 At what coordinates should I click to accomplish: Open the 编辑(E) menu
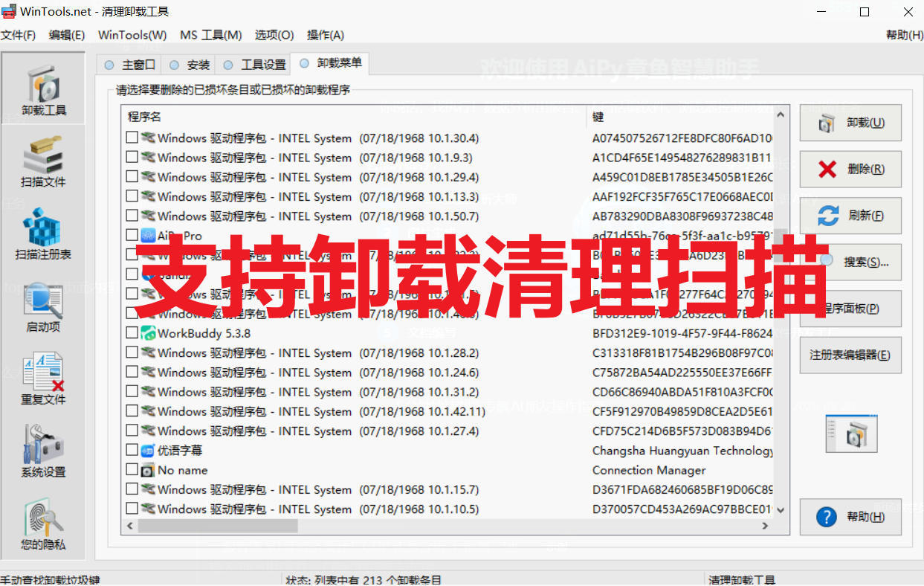point(67,35)
